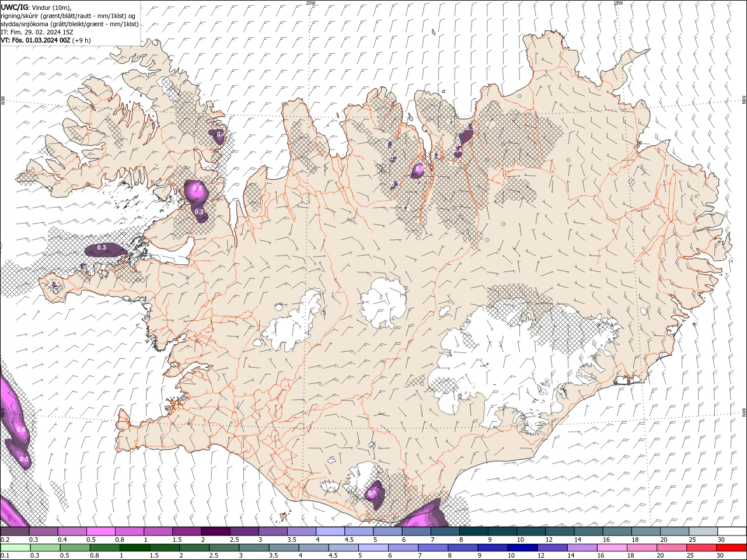Click the bright pink snow cell in north Iceland
Image resolution: width=747 pixels, height=560 pixels.
[x=419, y=170]
